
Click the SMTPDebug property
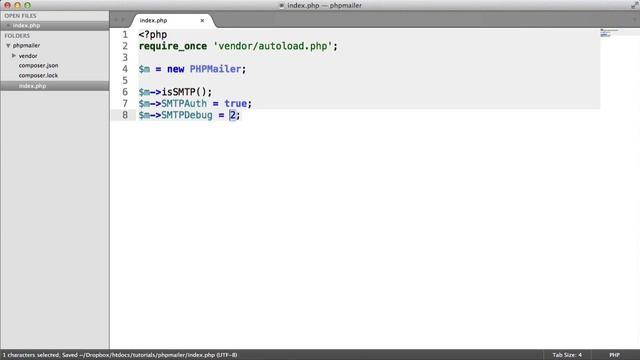187,115
